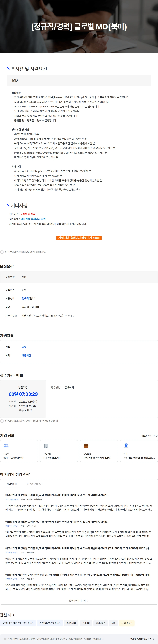Click the '60일 07:03:29' remaining time countdown
Screen dimensions: 158x644
[x=23, y=394]
